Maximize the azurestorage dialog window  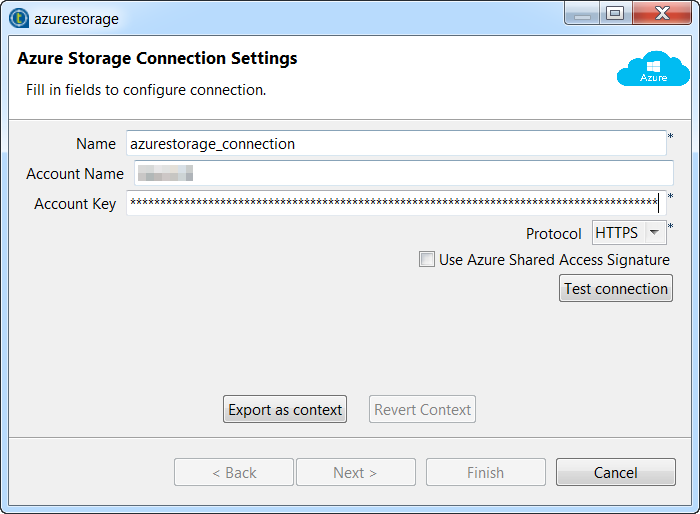pos(615,13)
